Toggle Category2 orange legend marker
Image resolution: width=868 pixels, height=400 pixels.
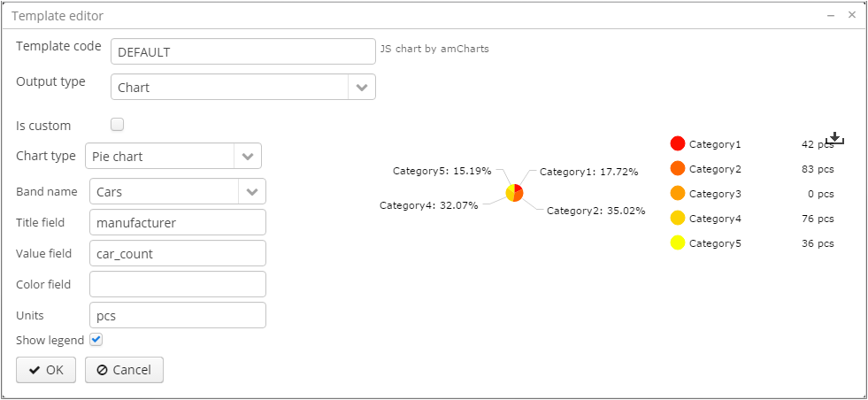coord(678,168)
